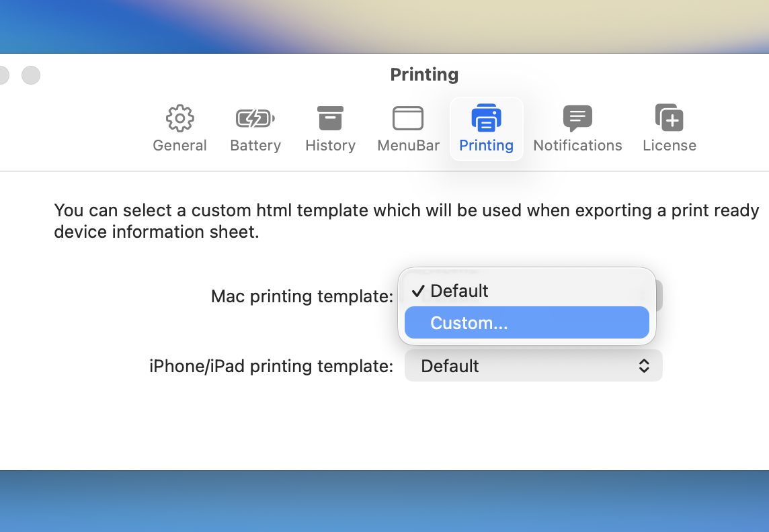This screenshot has height=532, width=769.
Task: Open General settings via gear icon
Action: click(x=179, y=119)
